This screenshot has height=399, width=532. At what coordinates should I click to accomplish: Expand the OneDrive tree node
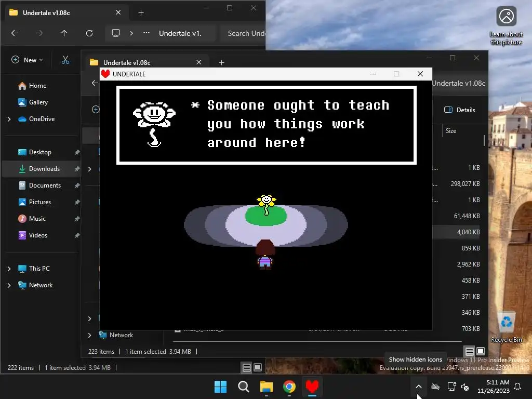tap(9, 119)
